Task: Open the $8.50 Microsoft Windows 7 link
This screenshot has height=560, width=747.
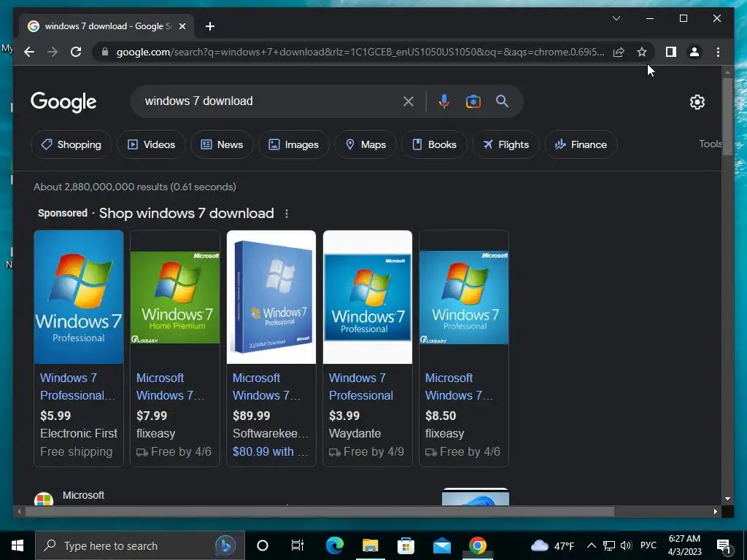Action: [x=460, y=386]
